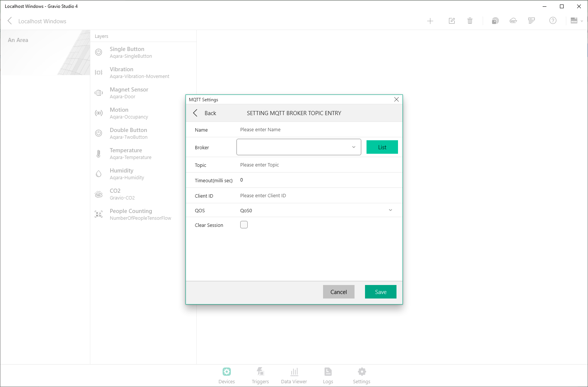
Task: Open the MQTT cloud icon in toolbar
Action: tap(513, 21)
